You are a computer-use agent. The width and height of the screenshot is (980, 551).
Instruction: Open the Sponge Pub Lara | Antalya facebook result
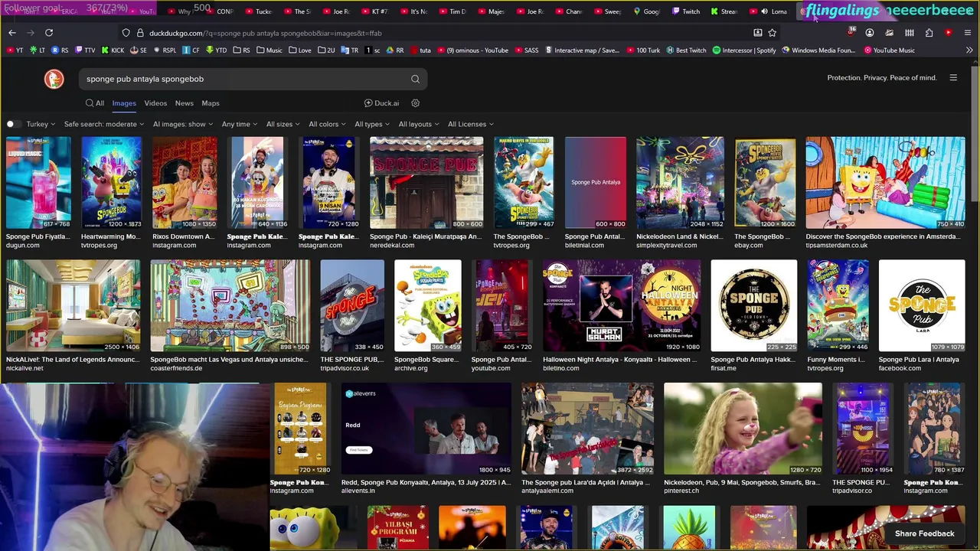pyautogui.click(x=919, y=360)
